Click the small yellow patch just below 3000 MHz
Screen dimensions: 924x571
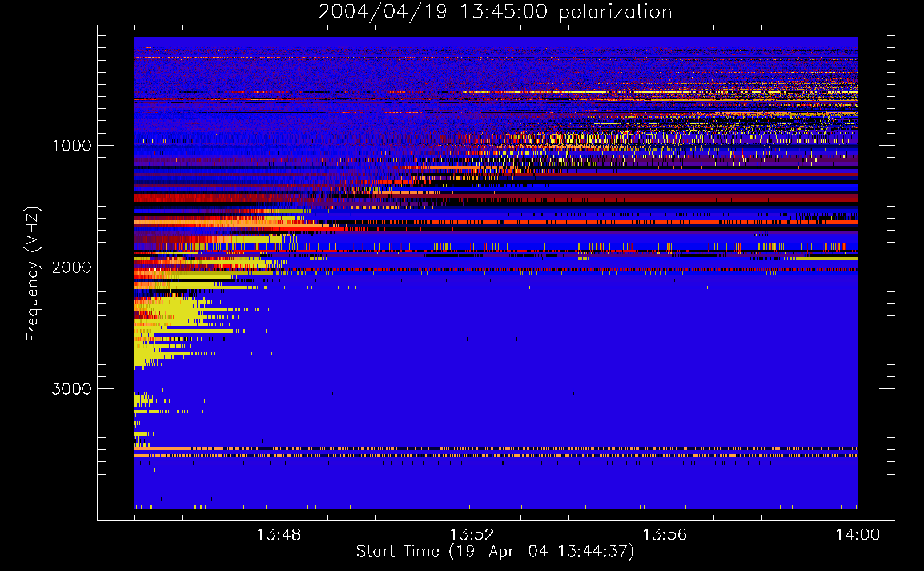click(141, 400)
